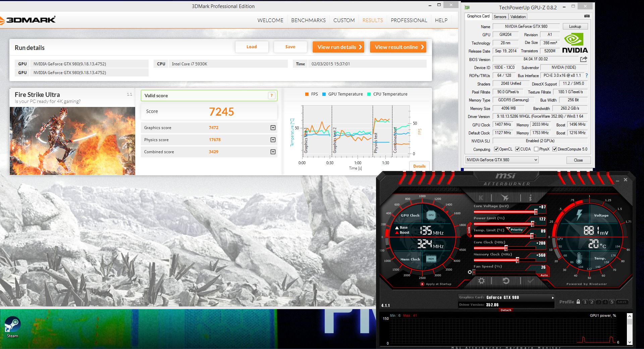Select Afterburner profile slot 1
Viewport: 644px width, 349px height.
585,302
